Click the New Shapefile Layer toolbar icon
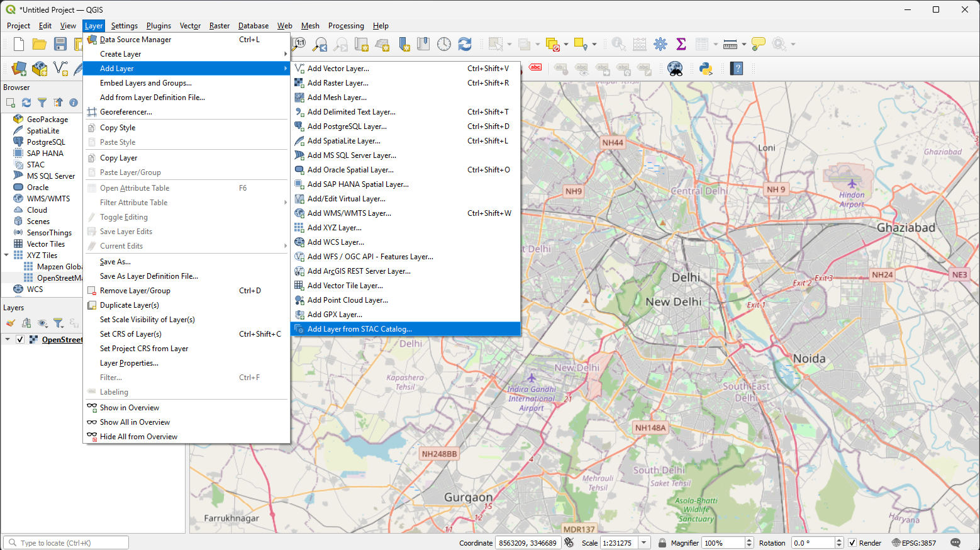This screenshot has height=550, width=980. (60, 69)
